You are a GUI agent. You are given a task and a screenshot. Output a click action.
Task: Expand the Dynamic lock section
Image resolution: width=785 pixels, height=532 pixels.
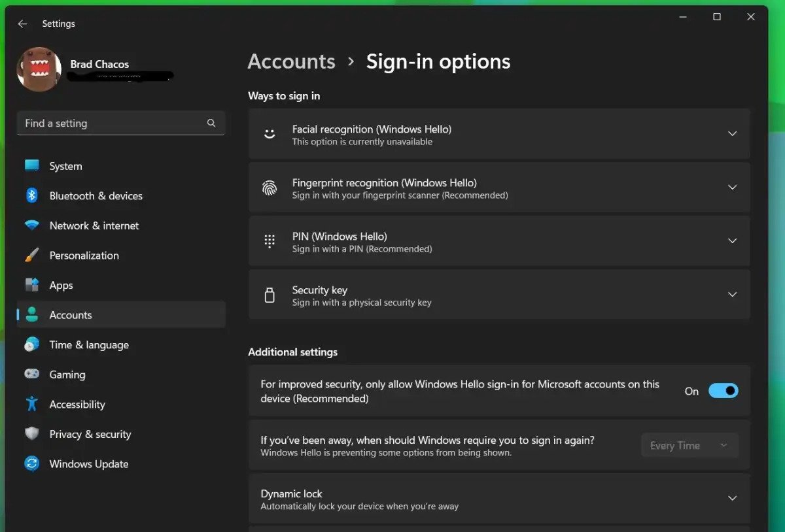coord(732,499)
